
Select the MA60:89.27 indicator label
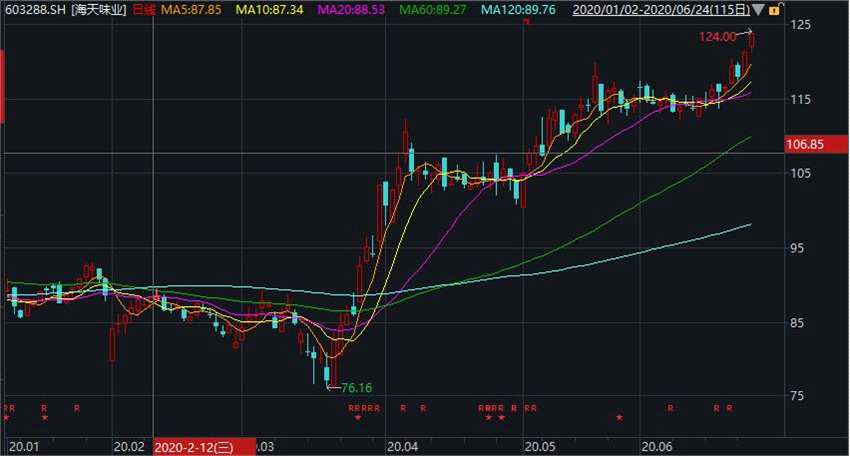(432, 9)
